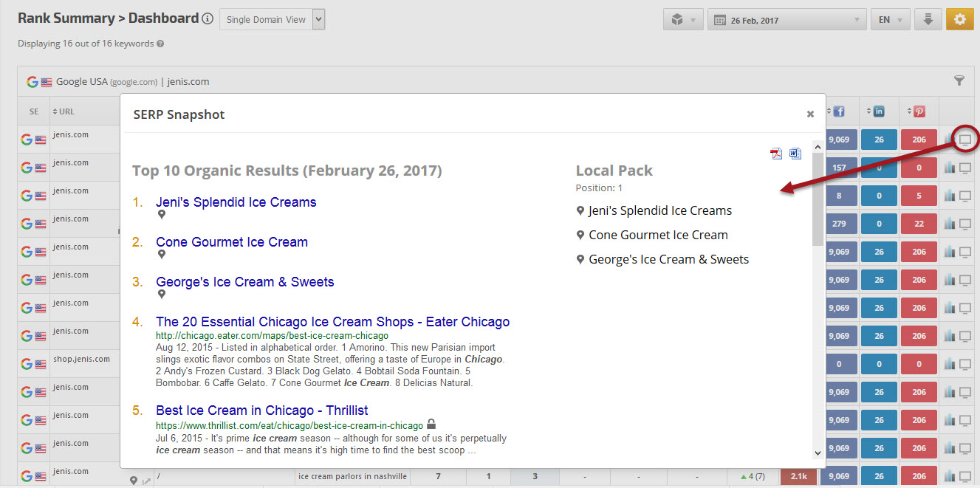
Task: Sort by Pinterest column header
Action: [x=919, y=111]
